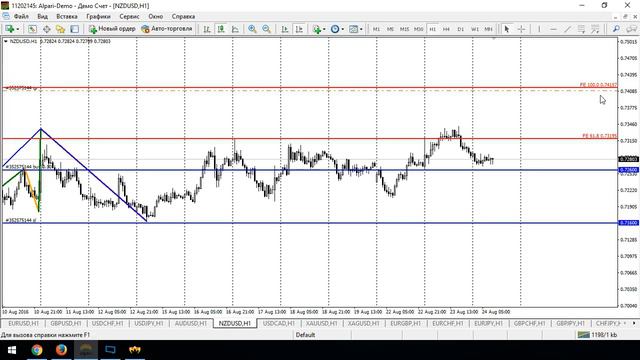This screenshot has height=360, width=640.
Task: Switch to the AUDUSD,H1 chart tab
Action: pos(191,323)
